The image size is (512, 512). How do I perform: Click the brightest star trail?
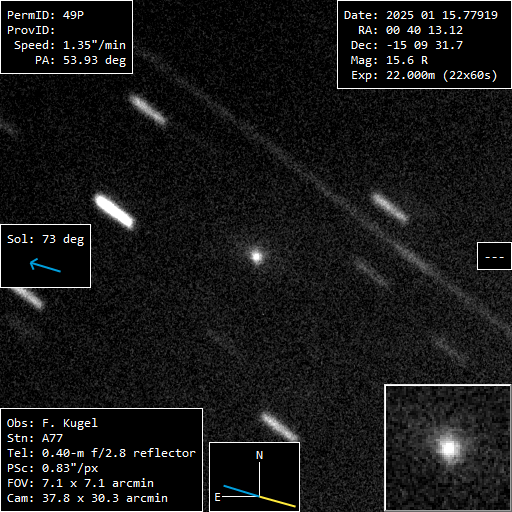[114, 212]
